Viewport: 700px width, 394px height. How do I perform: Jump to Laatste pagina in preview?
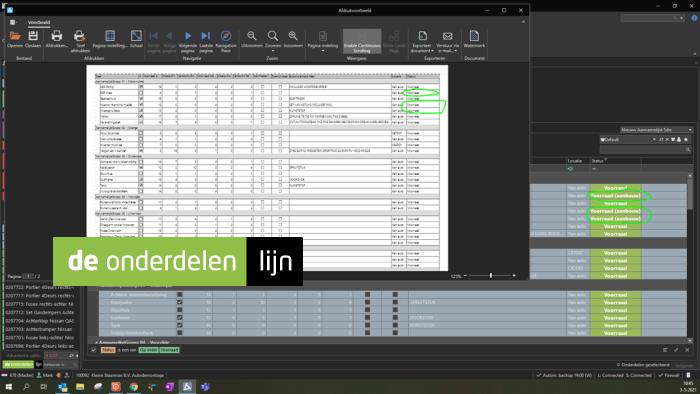tap(205, 36)
